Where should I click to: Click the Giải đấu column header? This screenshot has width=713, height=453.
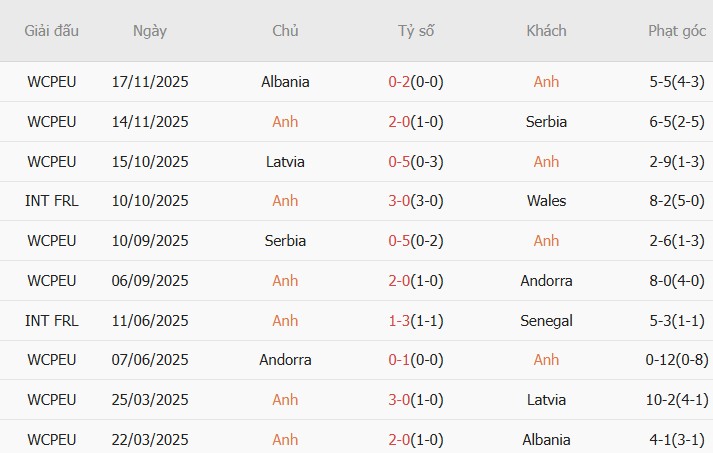point(51,31)
